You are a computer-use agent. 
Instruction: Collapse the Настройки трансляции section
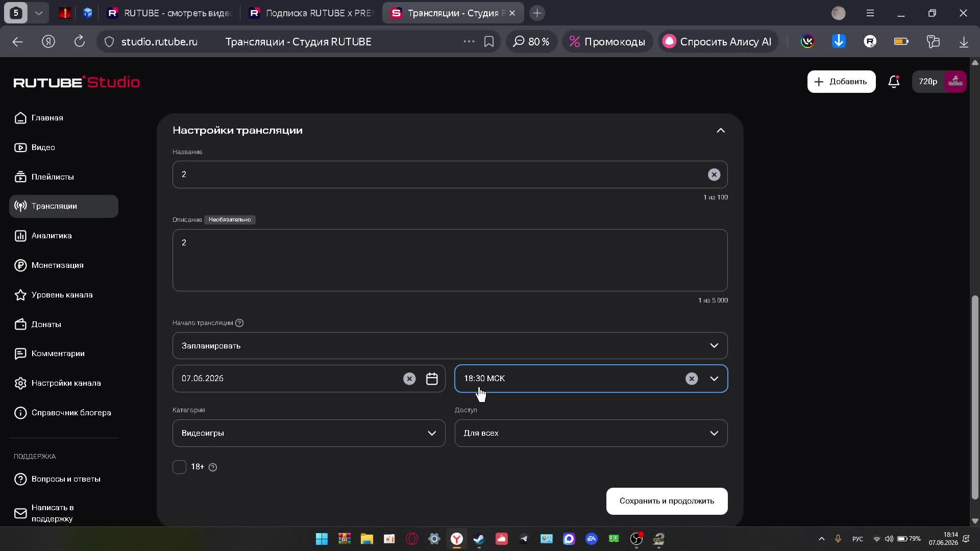(721, 131)
